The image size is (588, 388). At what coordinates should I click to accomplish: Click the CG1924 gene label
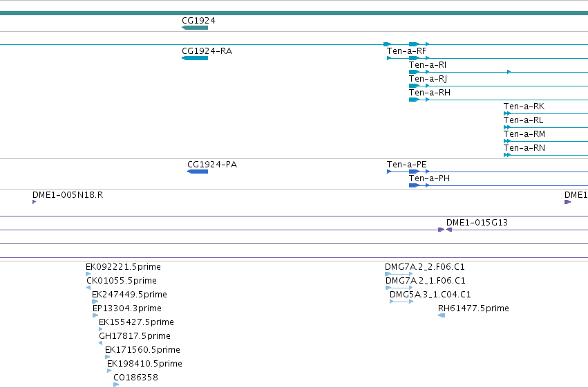198,21
